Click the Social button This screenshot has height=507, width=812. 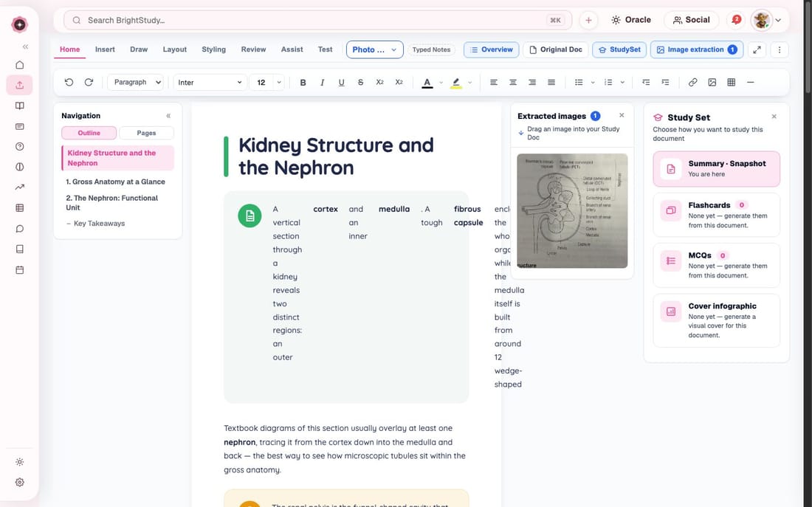tap(692, 20)
